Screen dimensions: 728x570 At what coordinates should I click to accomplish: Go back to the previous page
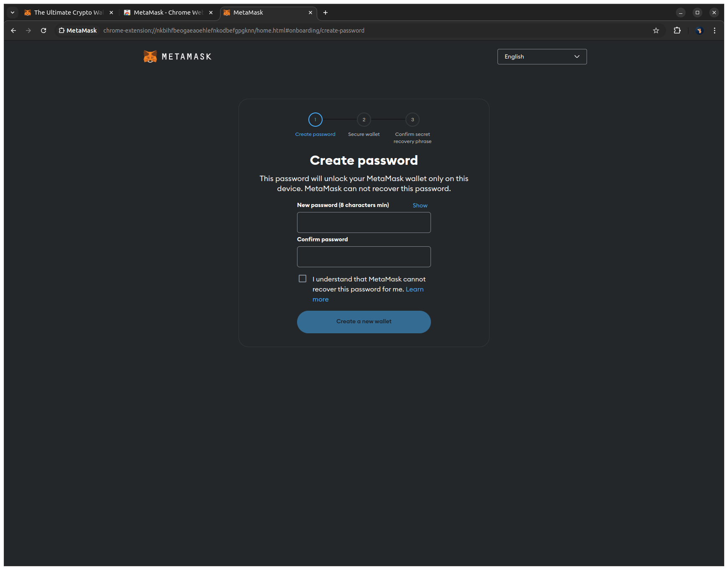tap(13, 31)
